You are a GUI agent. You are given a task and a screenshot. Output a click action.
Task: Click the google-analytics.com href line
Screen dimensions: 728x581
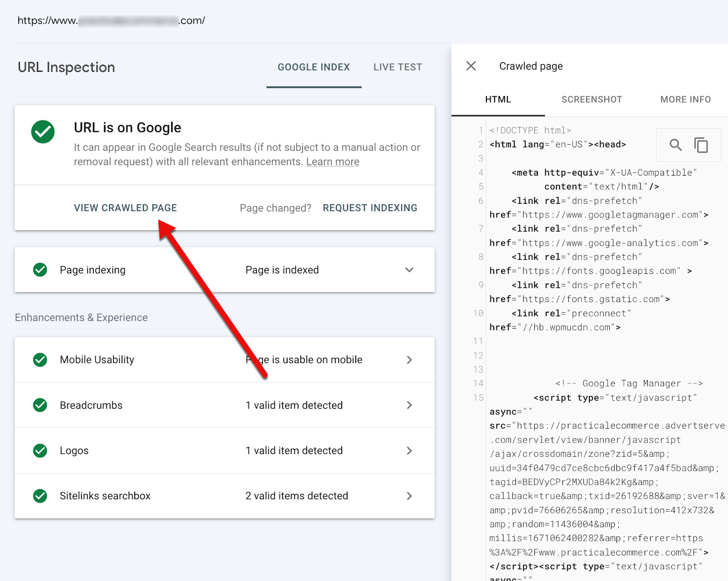(599, 243)
